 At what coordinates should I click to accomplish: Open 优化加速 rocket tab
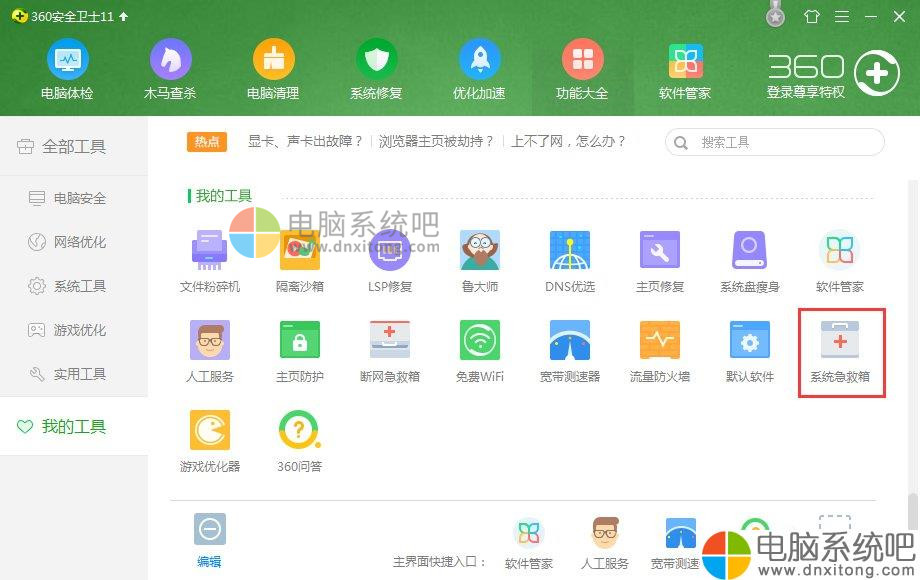tap(479, 69)
